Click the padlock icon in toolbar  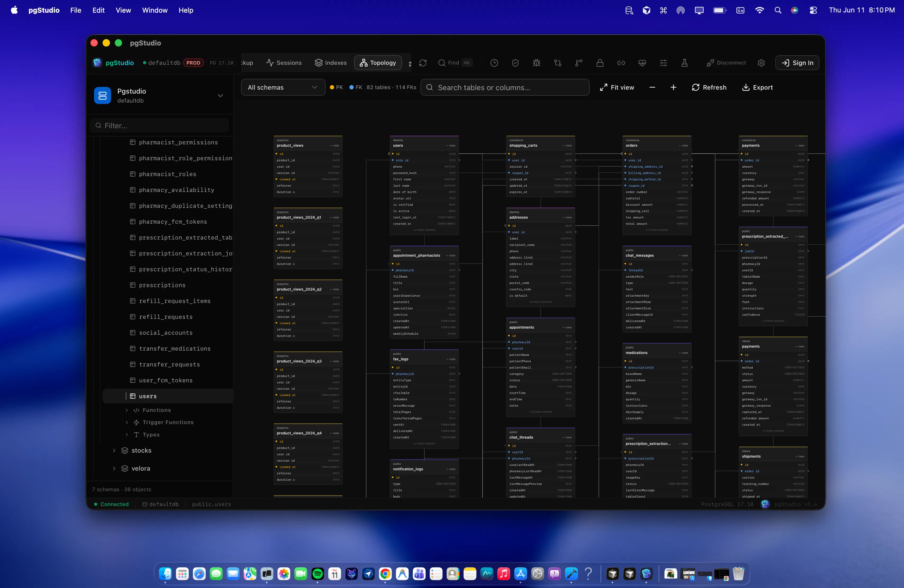click(x=600, y=63)
